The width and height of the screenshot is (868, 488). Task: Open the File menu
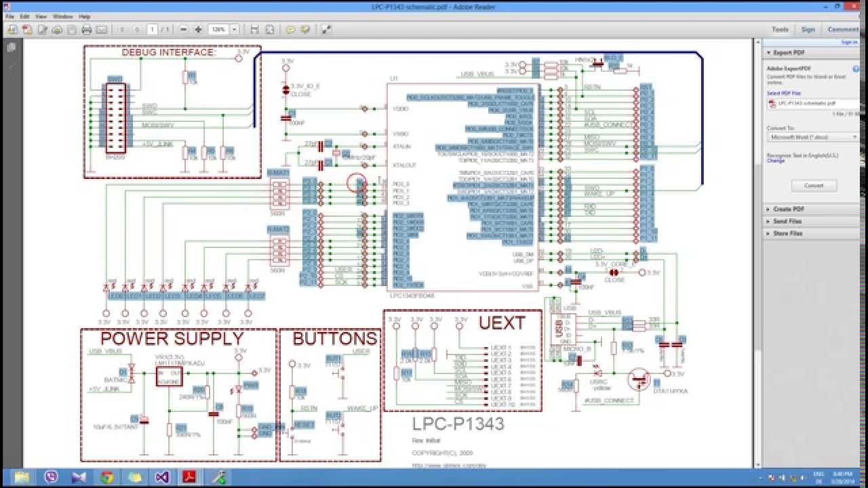click(9, 16)
